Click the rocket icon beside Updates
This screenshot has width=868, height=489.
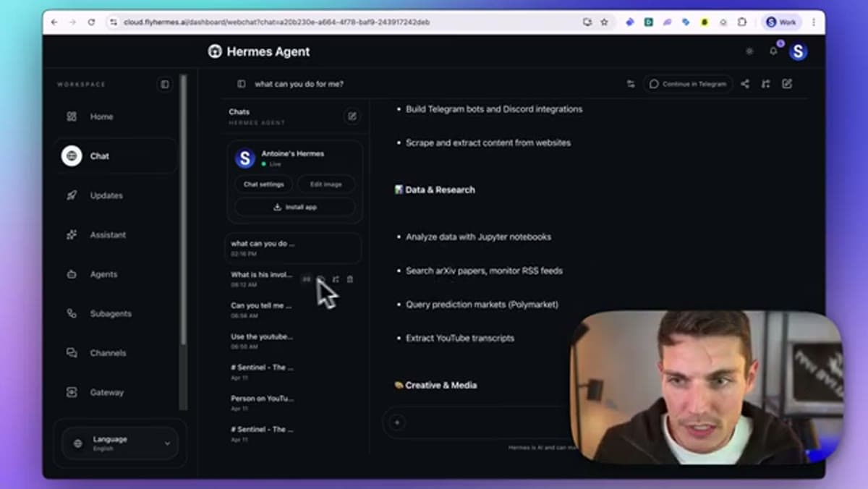click(x=72, y=195)
